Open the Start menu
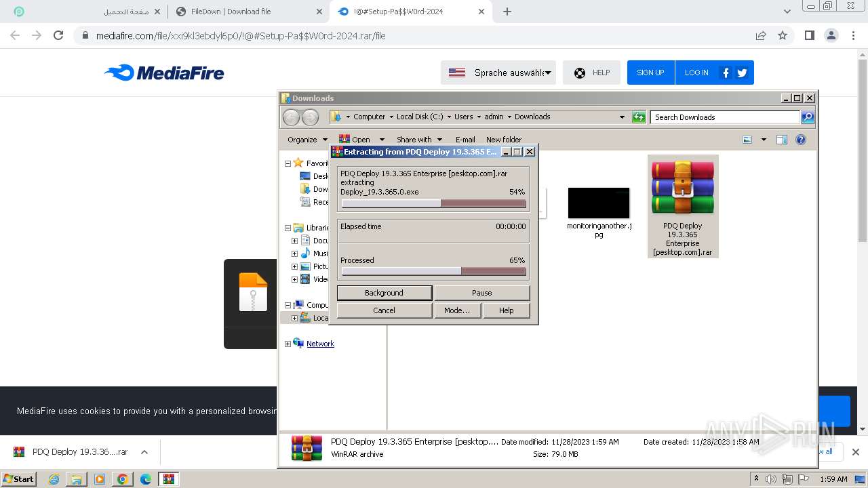The width and height of the screenshot is (868, 488). (x=18, y=479)
